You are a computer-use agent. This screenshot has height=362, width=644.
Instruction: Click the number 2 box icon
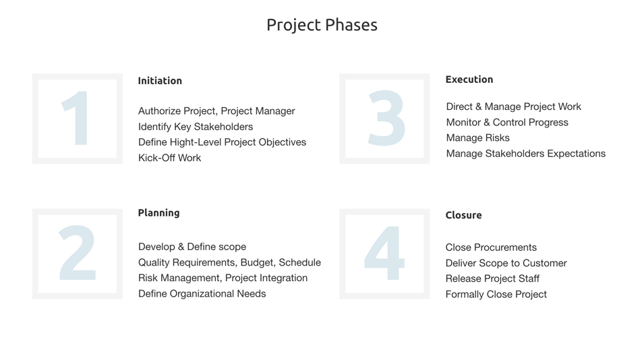(78, 253)
